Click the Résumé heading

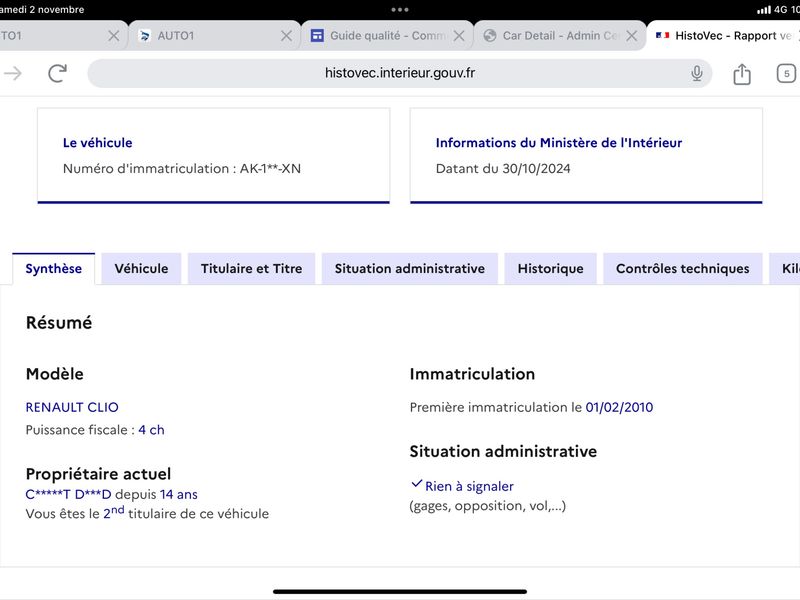59,323
